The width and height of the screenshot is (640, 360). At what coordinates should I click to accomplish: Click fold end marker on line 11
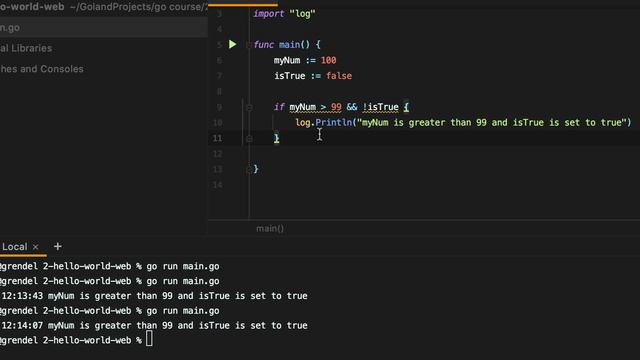click(x=249, y=139)
